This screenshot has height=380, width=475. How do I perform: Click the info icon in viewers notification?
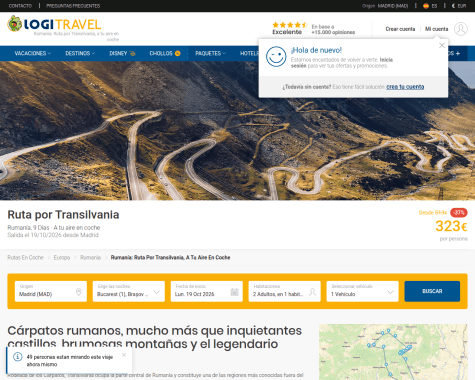[17, 357]
